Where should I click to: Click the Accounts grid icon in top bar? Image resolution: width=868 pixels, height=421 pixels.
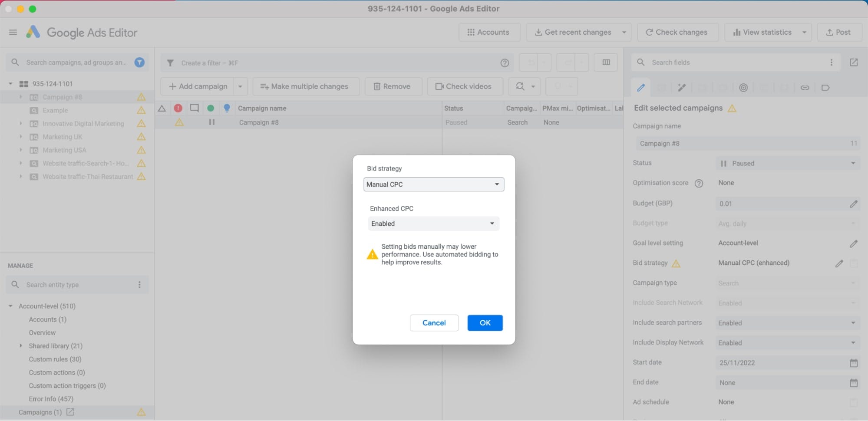470,32
